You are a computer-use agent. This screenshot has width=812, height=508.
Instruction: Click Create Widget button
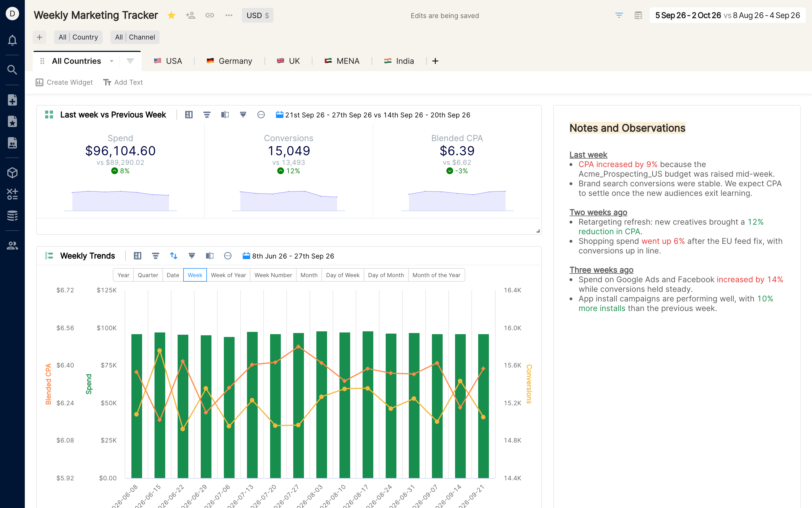click(64, 82)
